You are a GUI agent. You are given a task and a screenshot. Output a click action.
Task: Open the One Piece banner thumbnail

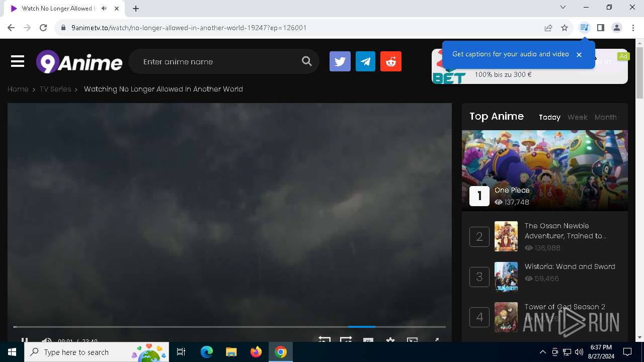[545, 170]
